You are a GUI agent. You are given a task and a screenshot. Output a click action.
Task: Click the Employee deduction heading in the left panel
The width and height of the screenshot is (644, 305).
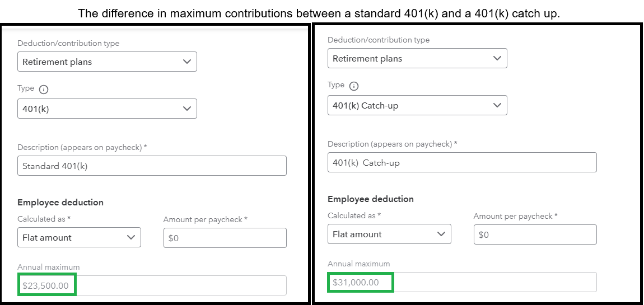point(60,203)
